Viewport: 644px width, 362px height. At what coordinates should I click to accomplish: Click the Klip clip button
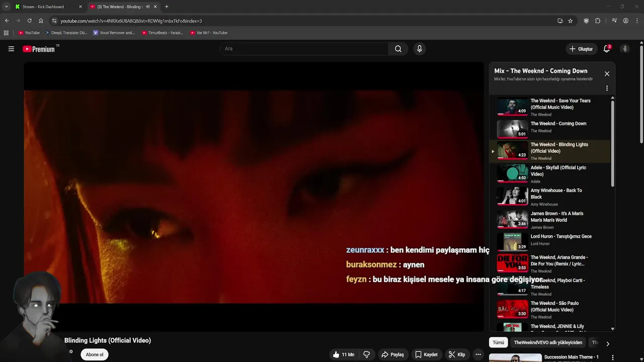pos(457,354)
